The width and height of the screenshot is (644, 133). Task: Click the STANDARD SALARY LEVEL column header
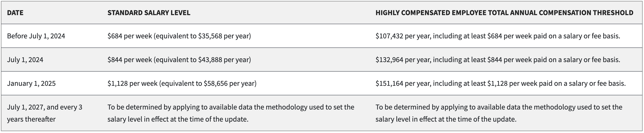(x=149, y=13)
